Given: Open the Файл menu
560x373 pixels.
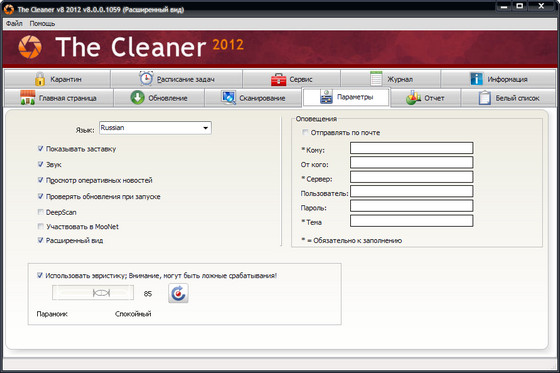Looking at the screenshot, I should (x=14, y=23).
